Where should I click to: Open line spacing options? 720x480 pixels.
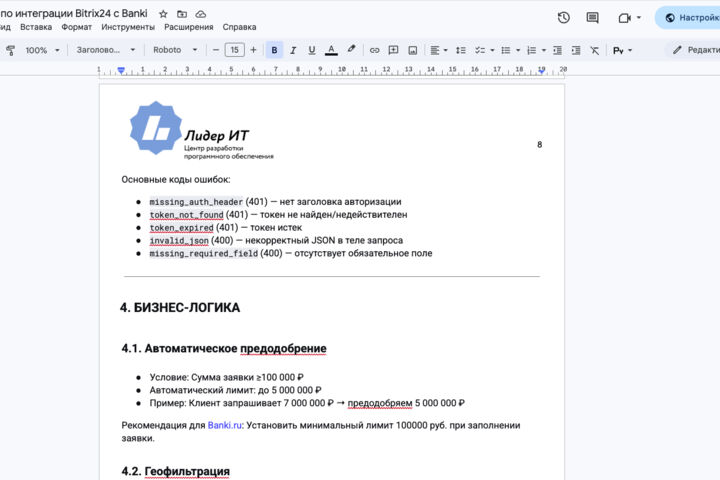[x=461, y=50]
